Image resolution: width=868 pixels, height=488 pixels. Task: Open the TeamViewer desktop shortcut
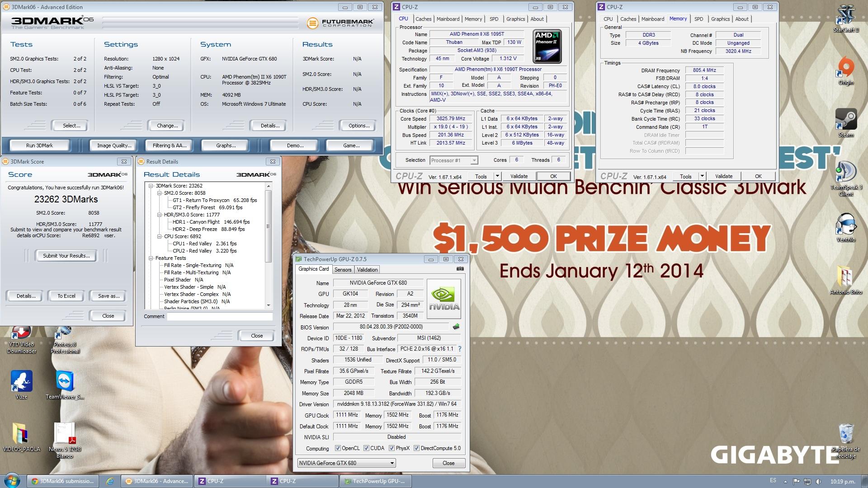click(65, 385)
